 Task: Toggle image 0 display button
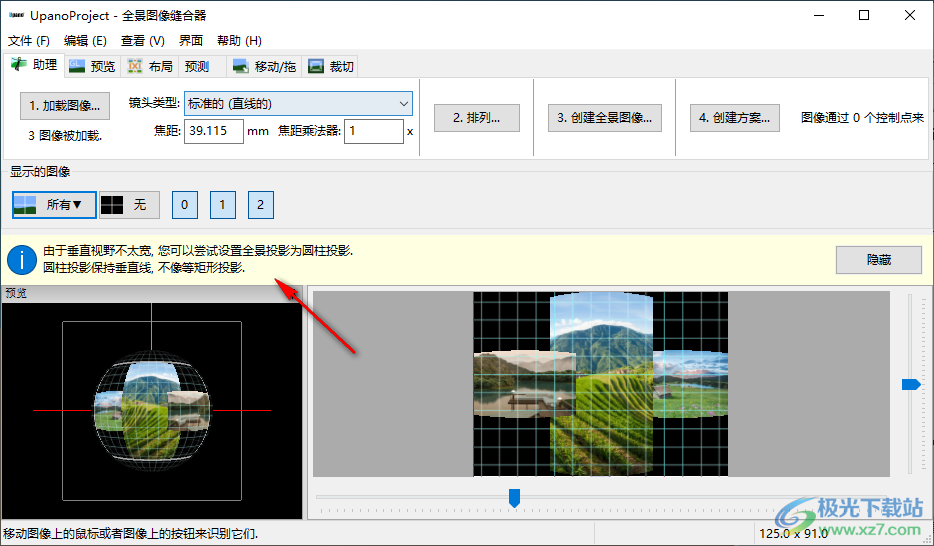[185, 205]
